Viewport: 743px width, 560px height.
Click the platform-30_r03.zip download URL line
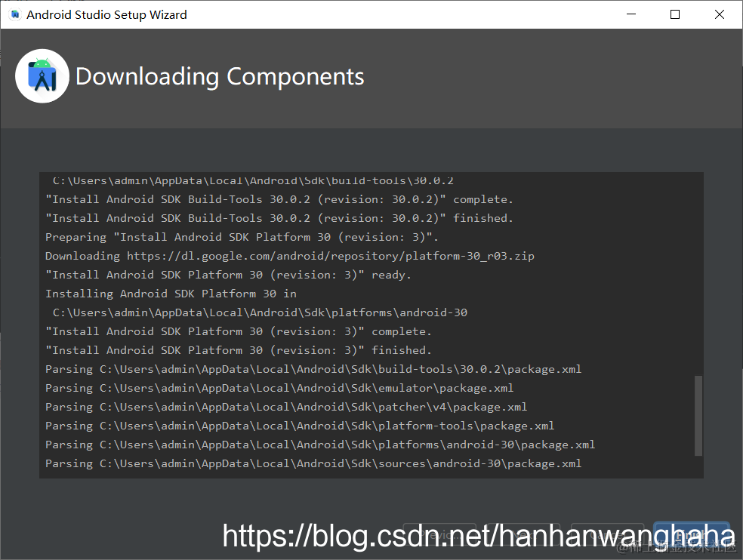point(289,256)
